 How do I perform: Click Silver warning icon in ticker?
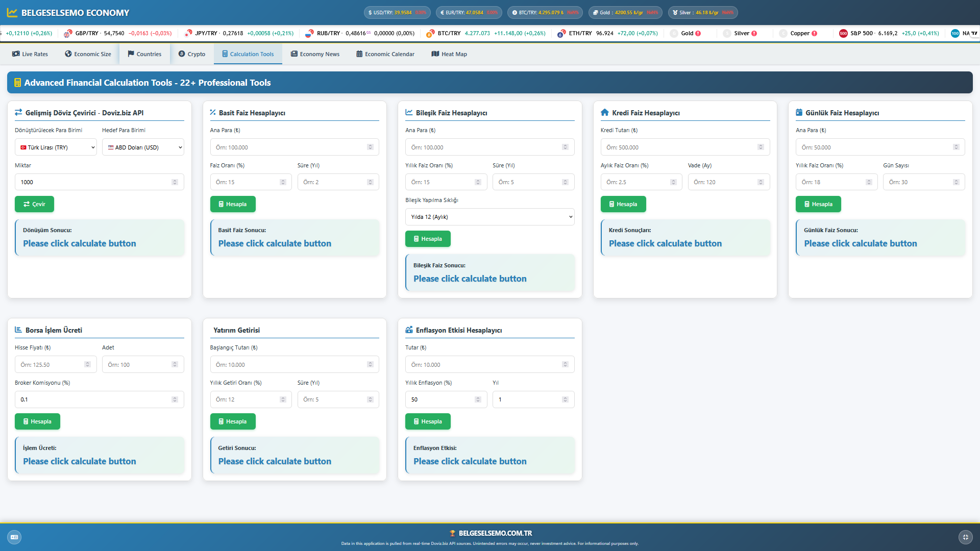(754, 34)
